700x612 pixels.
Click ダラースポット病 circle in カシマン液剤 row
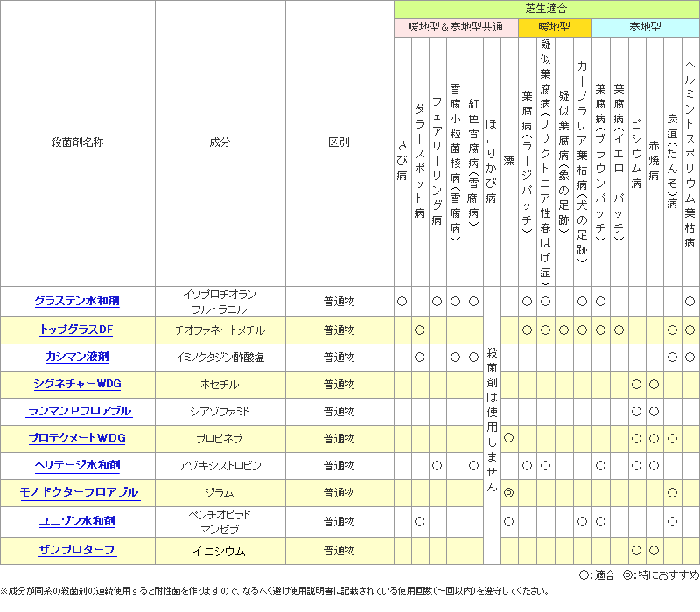coord(420,358)
